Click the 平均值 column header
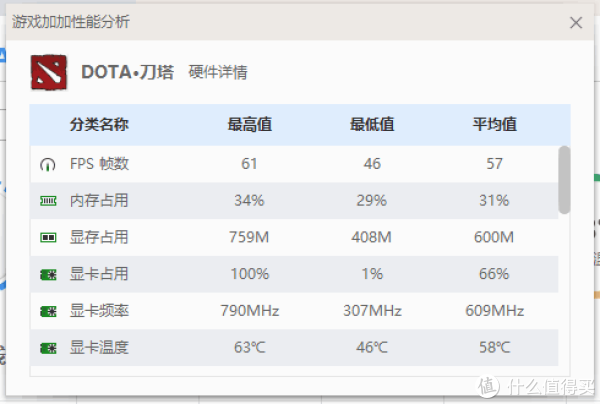The image size is (600, 404). pyautogui.click(x=494, y=125)
